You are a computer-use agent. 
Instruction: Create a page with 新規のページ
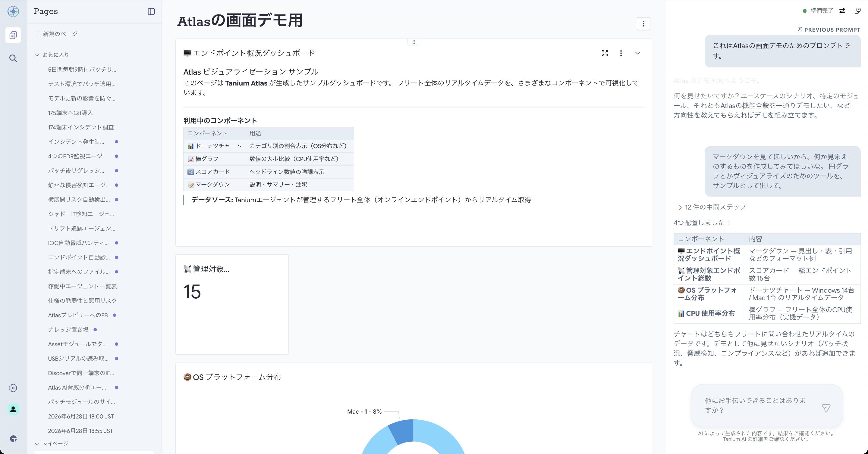tap(56, 34)
